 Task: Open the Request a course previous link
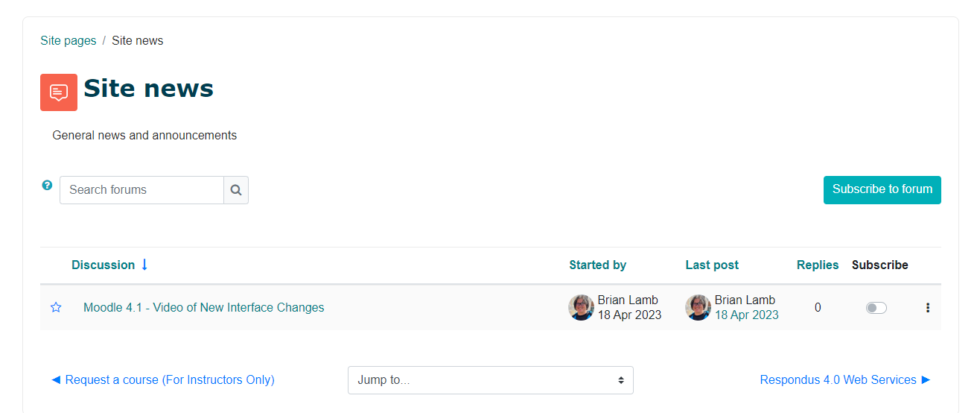coord(162,379)
